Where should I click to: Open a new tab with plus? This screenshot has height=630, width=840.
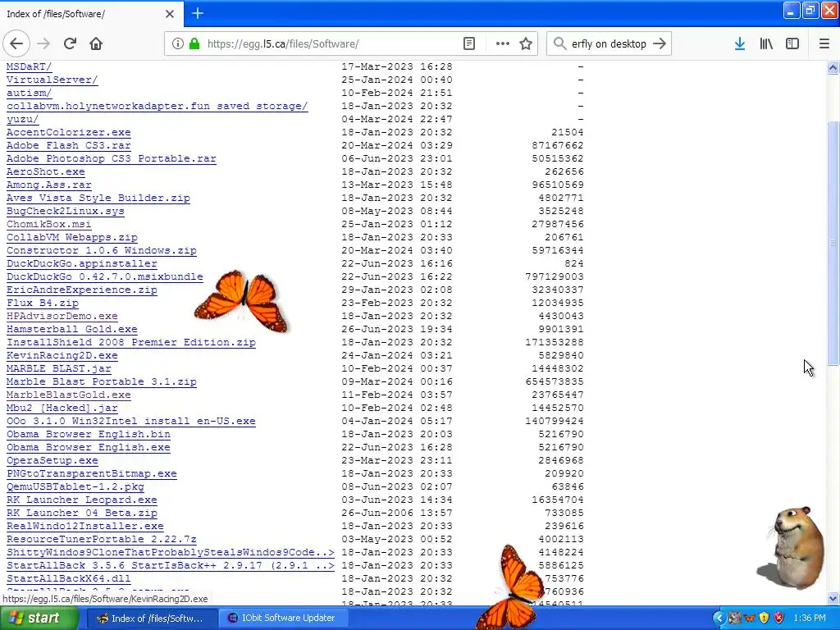coord(197,13)
